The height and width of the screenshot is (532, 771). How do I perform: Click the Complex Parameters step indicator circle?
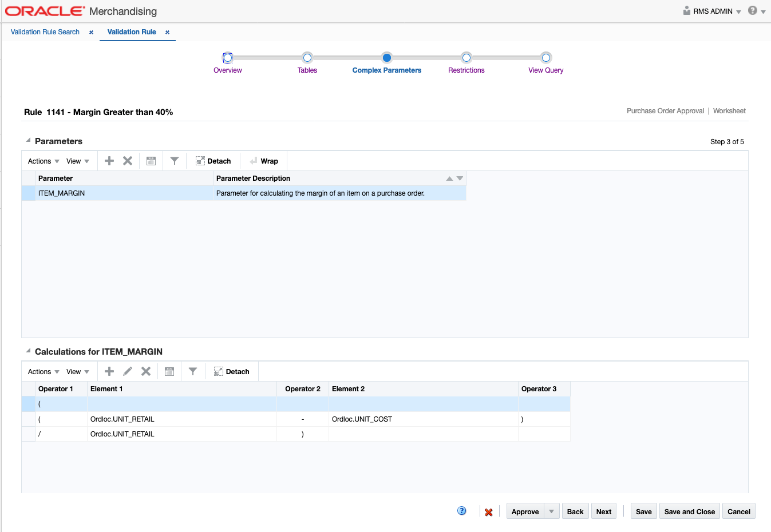tap(386, 58)
